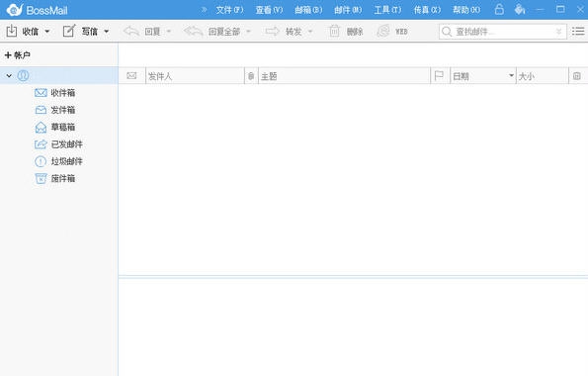Click the 删除 delete button label

tap(355, 32)
